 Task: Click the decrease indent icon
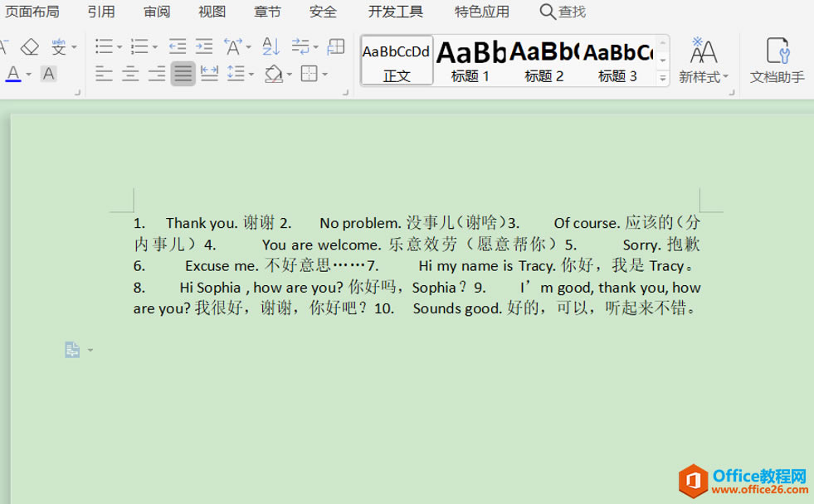point(178,46)
